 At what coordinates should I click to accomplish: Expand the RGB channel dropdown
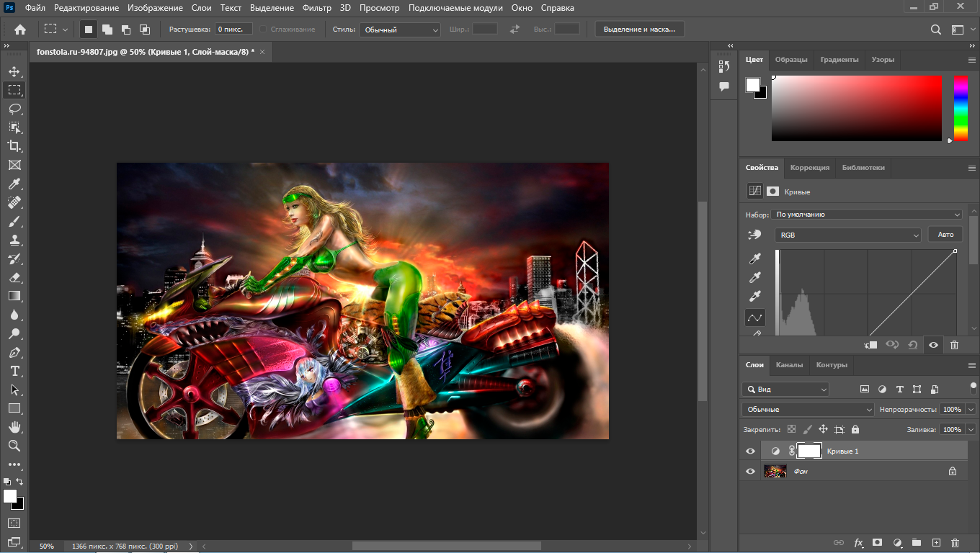848,235
